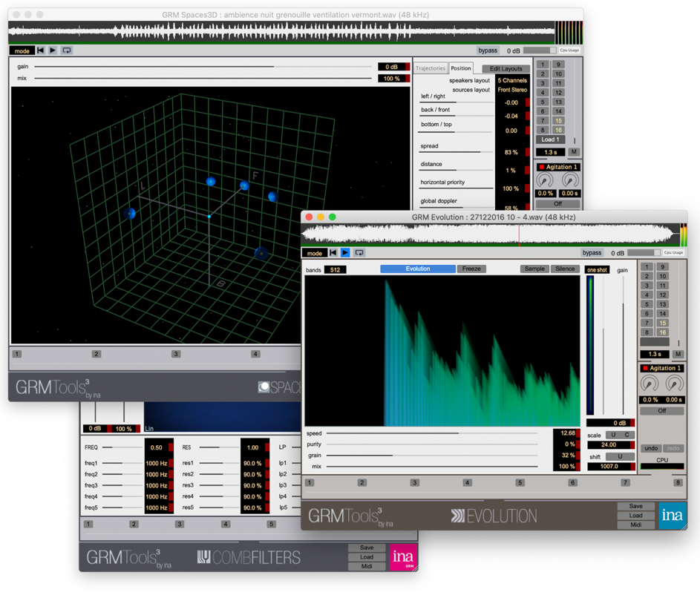The image size is (700, 598).
Task: Open the speakers layout 5 Channels dropdown
Action: click(512, 80)
